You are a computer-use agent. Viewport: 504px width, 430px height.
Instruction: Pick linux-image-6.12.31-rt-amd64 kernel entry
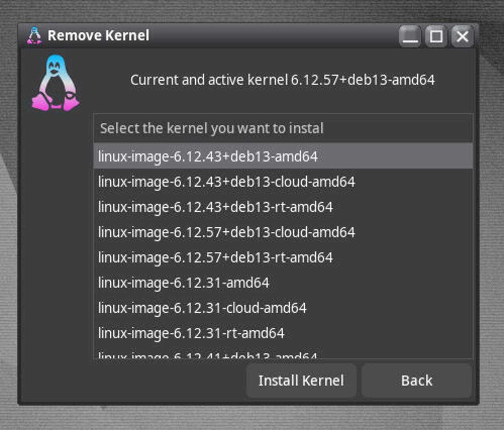[x=283, y=332]
